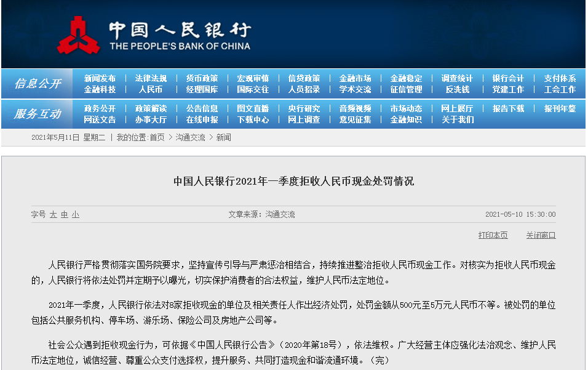Click the 服务互动 section header

click(x=38, y=114)
